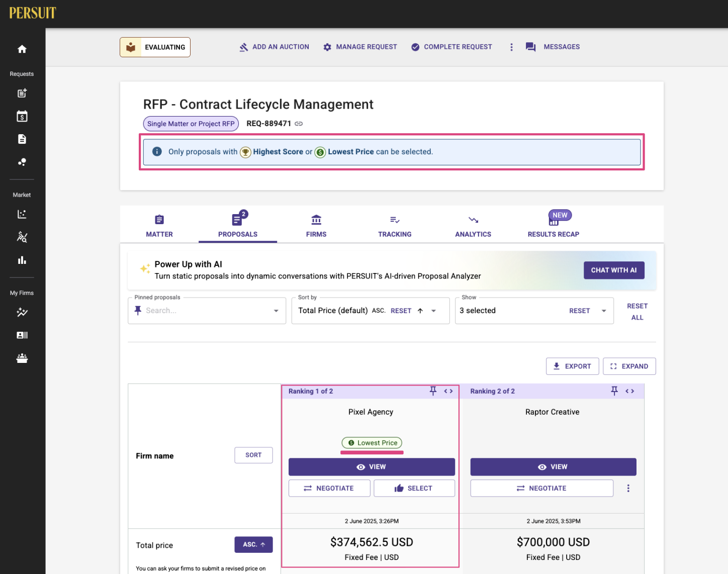Open the Home icon in the sidebar

22,49
